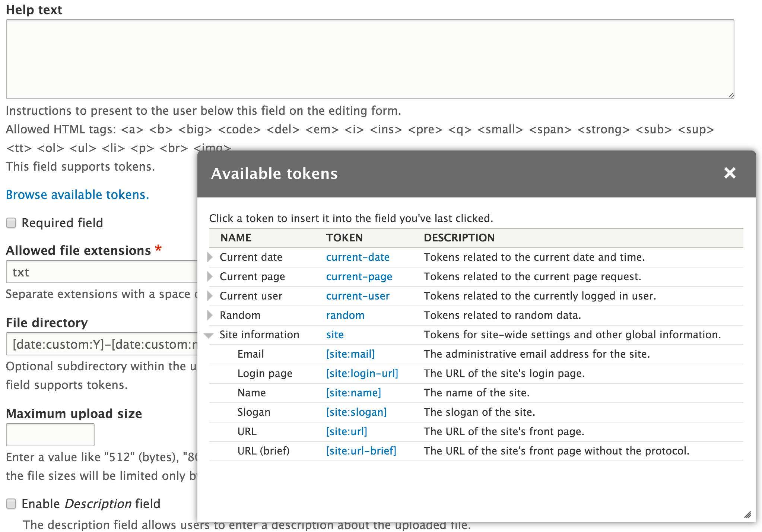The width and height of the screenshot is (762, 532).
Task: Insert the [site:url-brief] token
Action: pos(361,451)
